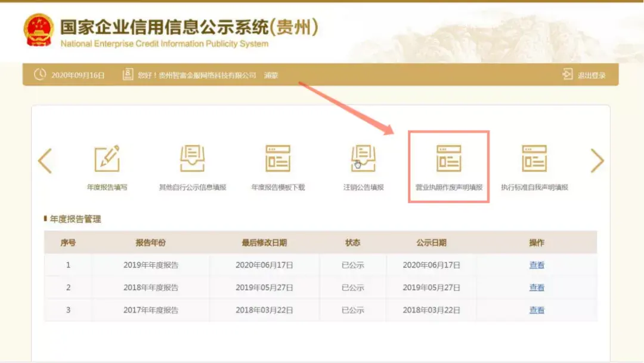Click 查看 for the 2017年年度报告
The width and height of the screenshot is (644, 363).
coord(537,310)
